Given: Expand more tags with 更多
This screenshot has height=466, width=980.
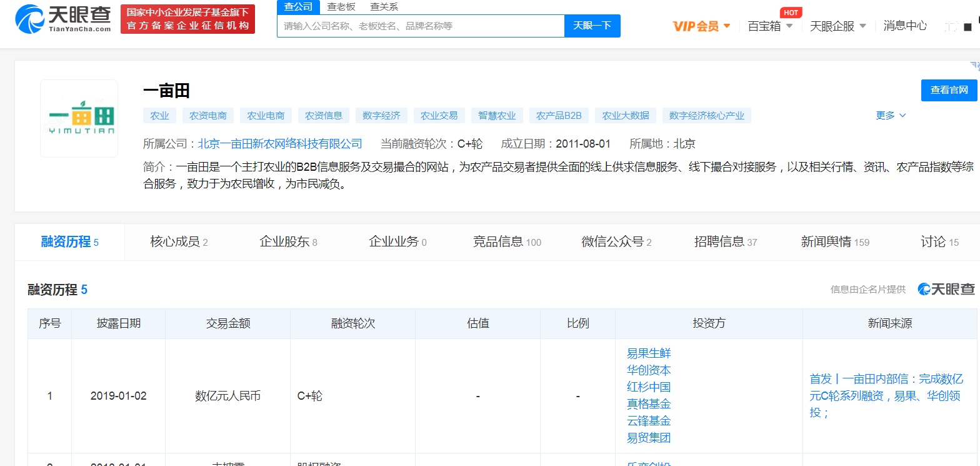Looking at the screenshot, I should click(891, 115).
